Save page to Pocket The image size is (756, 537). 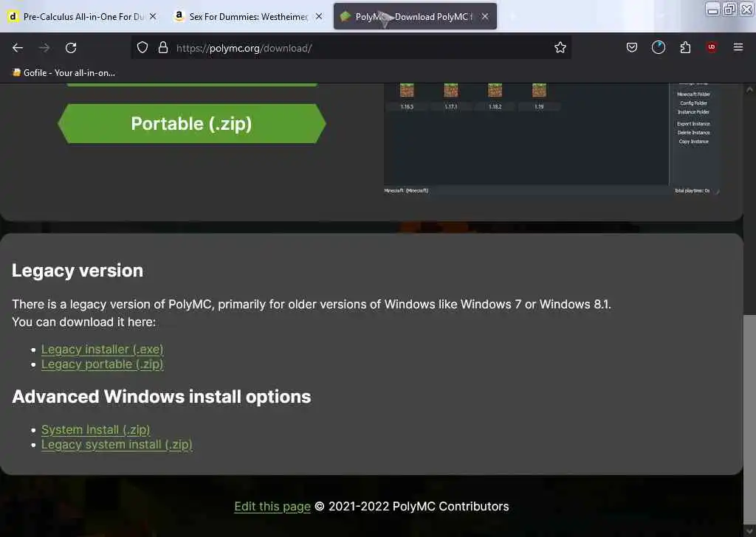click(632, 47)
